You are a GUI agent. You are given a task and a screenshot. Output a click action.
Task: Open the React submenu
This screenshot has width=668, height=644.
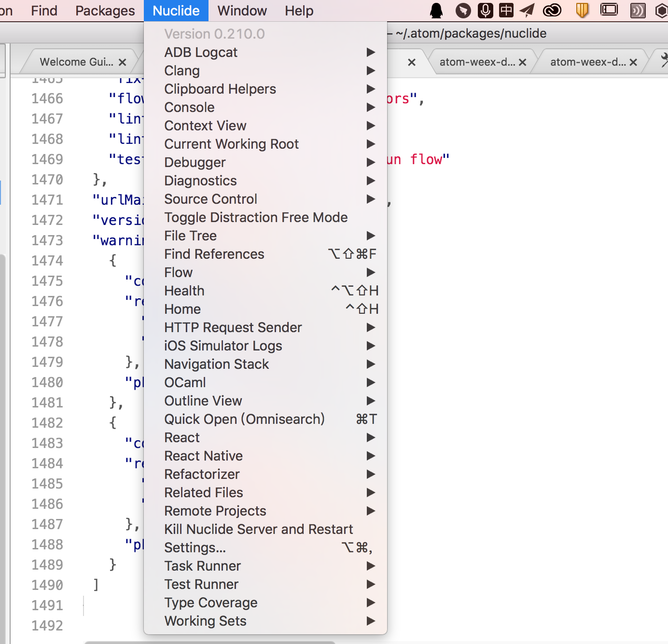265,437
